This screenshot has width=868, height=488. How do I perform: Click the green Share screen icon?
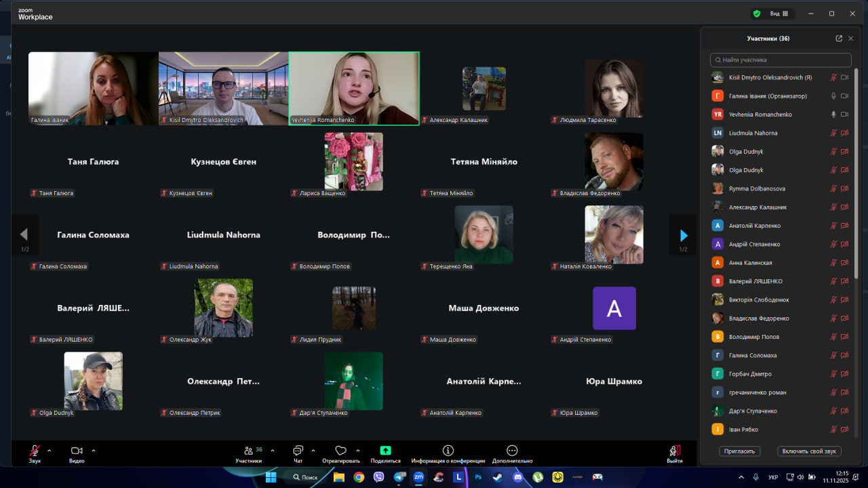coord(385,451)
